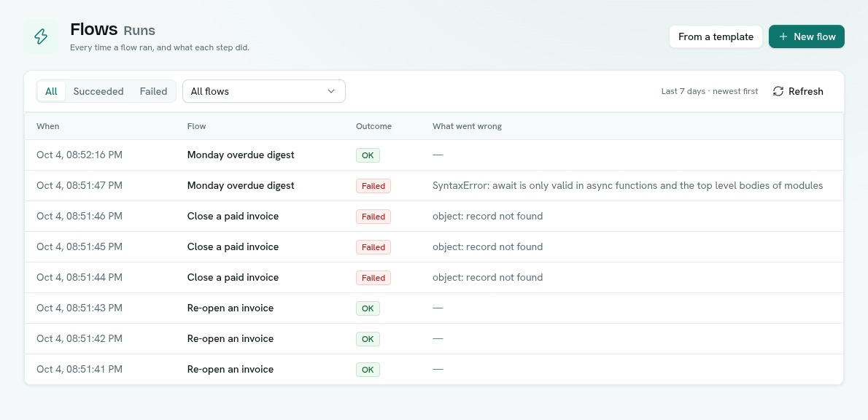Click the Failed badge for 08:51:47 run

[x=373, y=186]
